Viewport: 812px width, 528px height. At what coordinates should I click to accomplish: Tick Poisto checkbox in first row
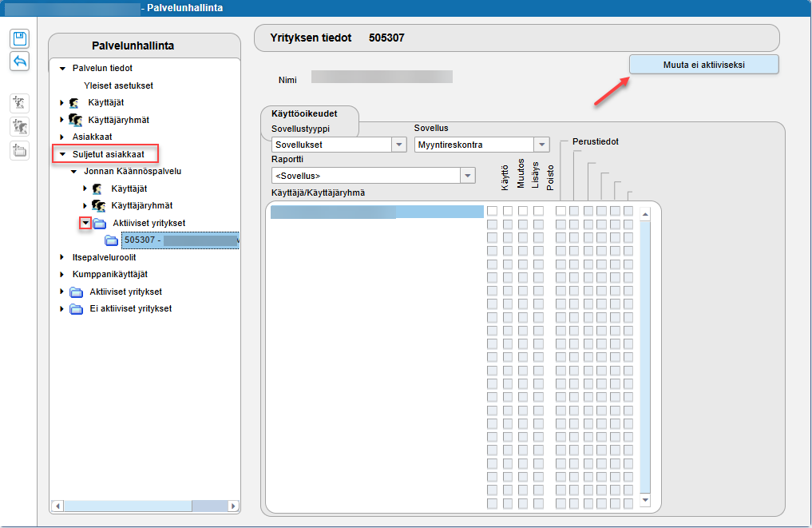539,211
